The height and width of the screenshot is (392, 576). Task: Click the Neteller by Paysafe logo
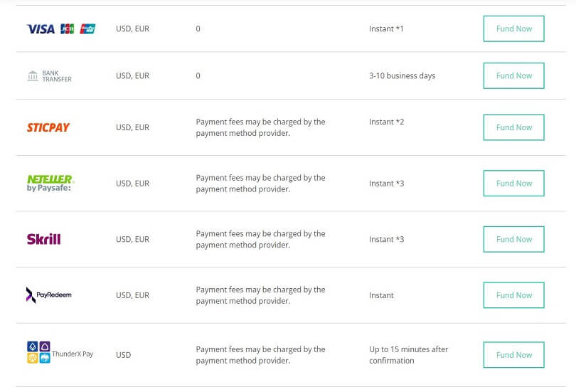tap(50, 183)
